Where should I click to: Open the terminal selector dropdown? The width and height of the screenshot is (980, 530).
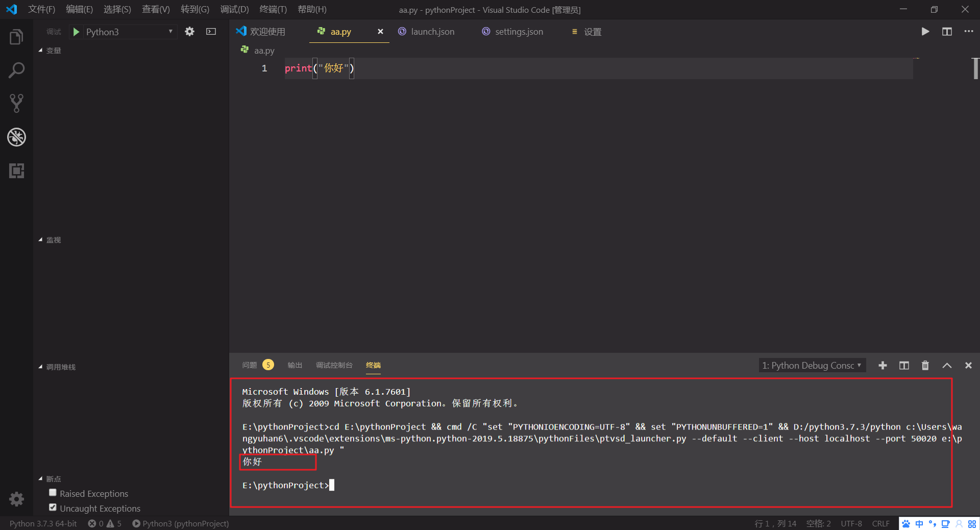(x=812, y=366)
